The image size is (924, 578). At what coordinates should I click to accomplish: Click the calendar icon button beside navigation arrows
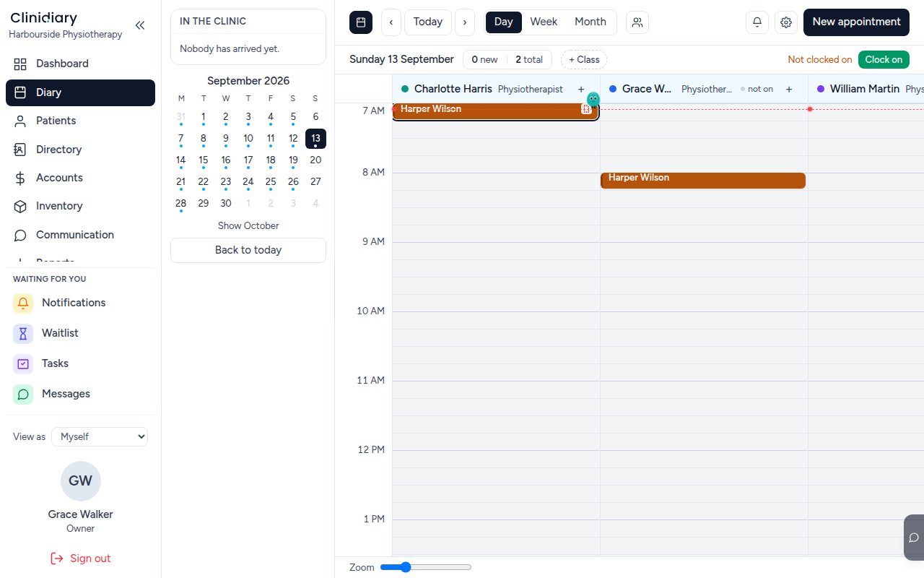pyautogui.click(x=361, y=22)
